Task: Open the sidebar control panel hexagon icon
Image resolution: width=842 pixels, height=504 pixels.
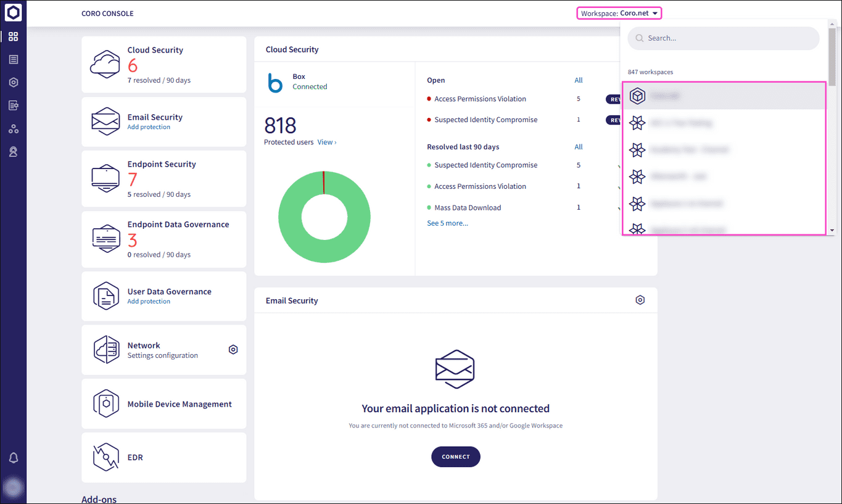Action: pyautogui.click(x=13, y=83)
